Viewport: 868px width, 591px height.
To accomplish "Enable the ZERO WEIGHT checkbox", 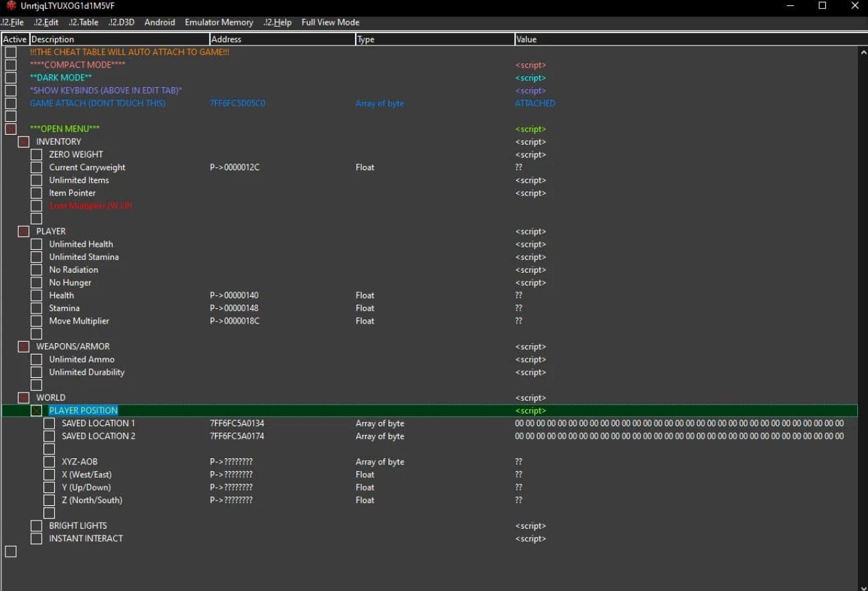I will tap(36, 154).
